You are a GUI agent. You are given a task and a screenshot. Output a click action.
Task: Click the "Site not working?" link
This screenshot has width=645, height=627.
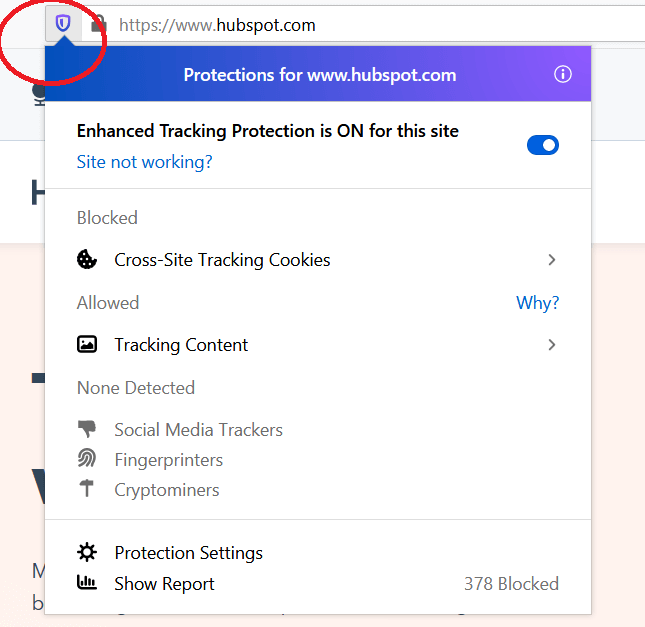[145, 162]
